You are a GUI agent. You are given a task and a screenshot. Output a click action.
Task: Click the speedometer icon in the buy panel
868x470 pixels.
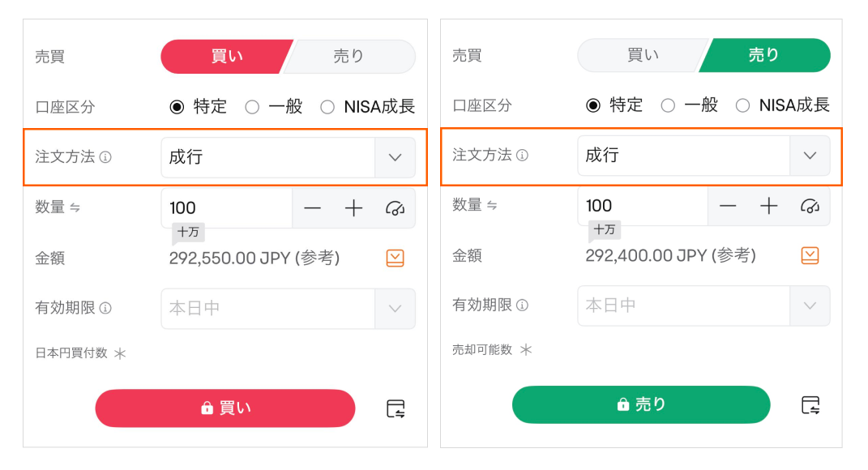tap(395, 208)
